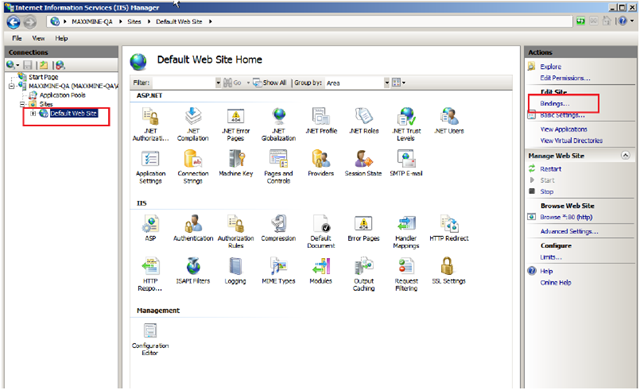This screenshot has width=640, height=390.
Task: Select Start Page tree item
Action: [43, 77]
